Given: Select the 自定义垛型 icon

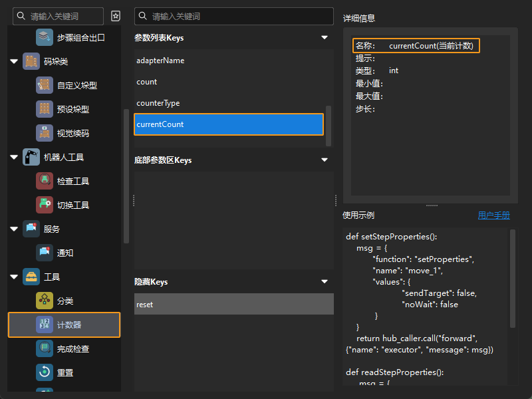Looking at the screenshot, I should (45, 85).
